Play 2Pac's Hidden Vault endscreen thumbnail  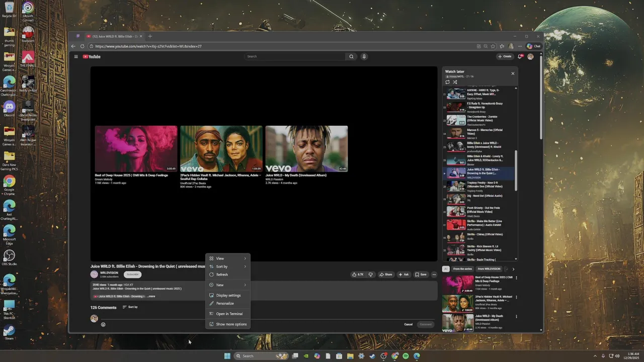pos(221,149)
